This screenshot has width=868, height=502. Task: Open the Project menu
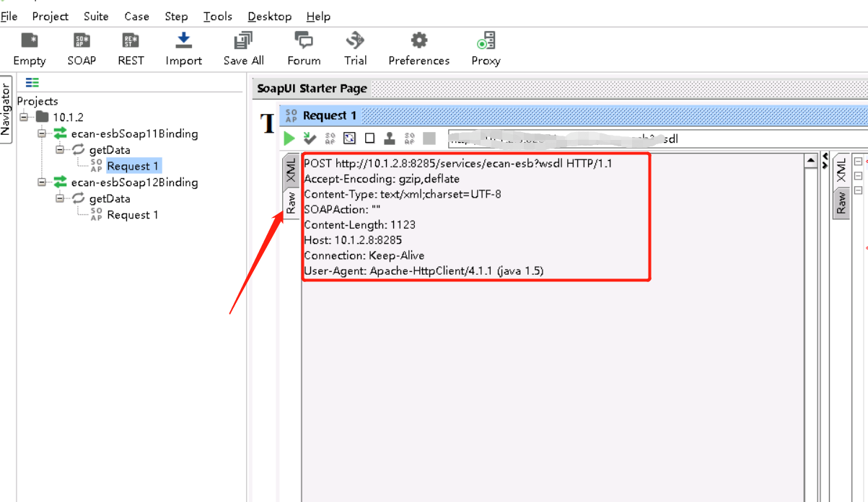click(51, 16)
